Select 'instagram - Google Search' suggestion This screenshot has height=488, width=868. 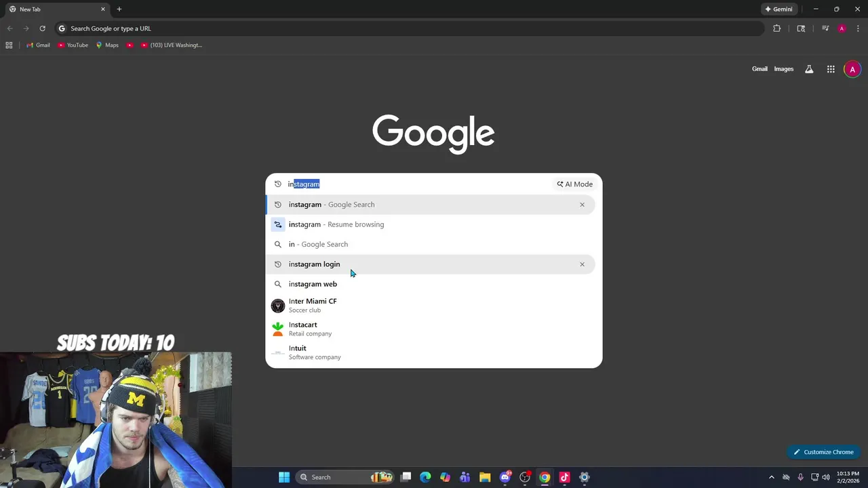click(x=430, y=205)
